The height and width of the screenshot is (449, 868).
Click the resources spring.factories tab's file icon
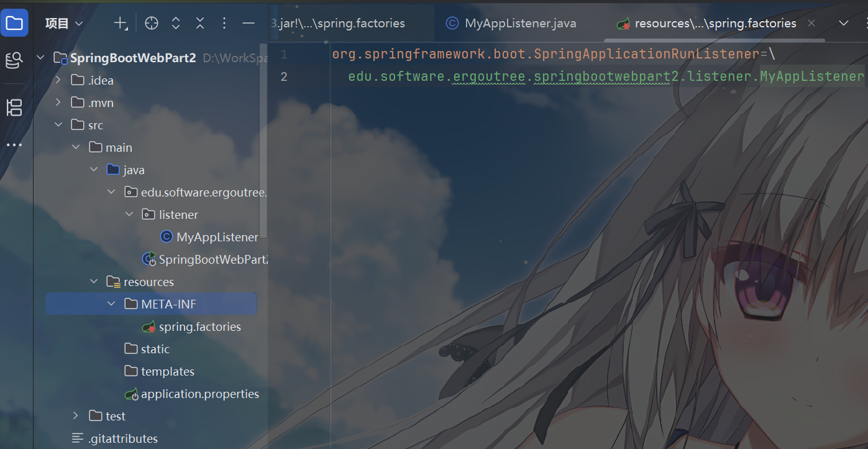(623, 24)
